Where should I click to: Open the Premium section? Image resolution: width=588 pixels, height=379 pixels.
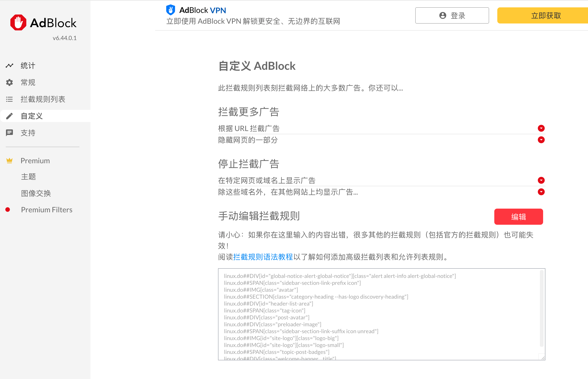tap(35, 160)
